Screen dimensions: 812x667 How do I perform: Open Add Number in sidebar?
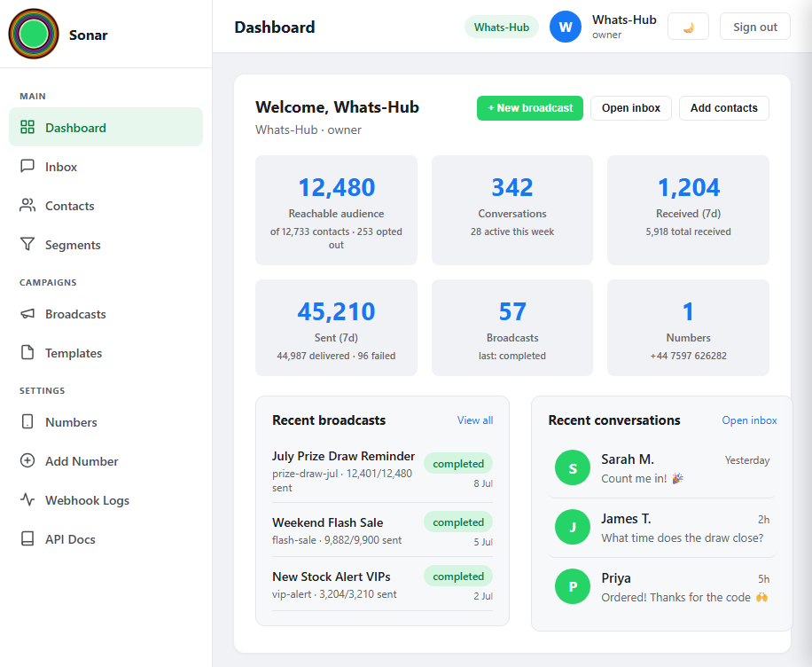point(105,461)
